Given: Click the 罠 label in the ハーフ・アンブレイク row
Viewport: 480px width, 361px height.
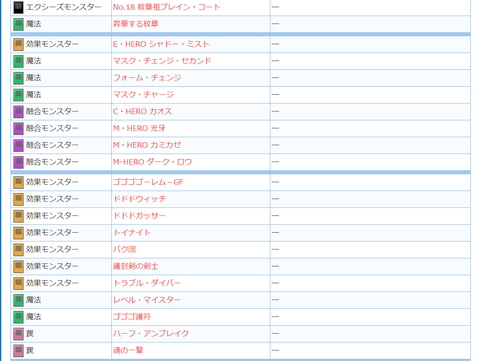Looking at the screenshot, I should pyautogui.click(x=30, y=333).
